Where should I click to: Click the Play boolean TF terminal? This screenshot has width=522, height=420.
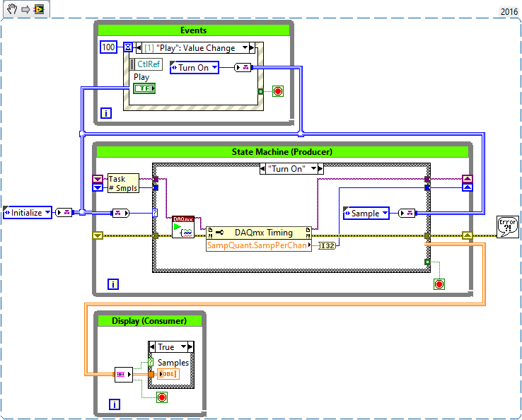pyautogui.click(x=144, y=88)
